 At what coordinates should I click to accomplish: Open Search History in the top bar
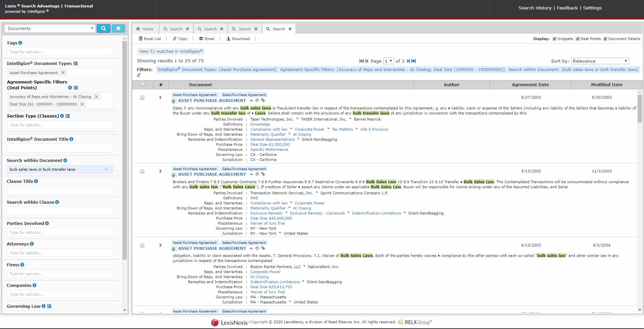(535, 8)
